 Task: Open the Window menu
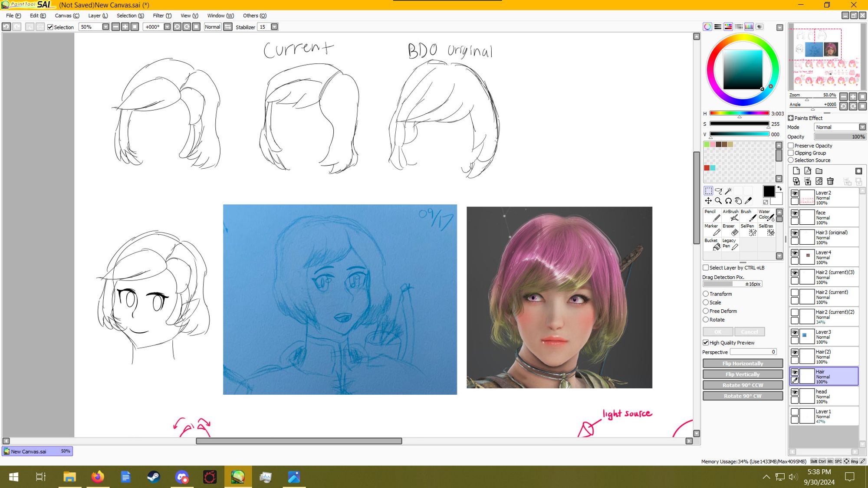(x=220, y=16)
